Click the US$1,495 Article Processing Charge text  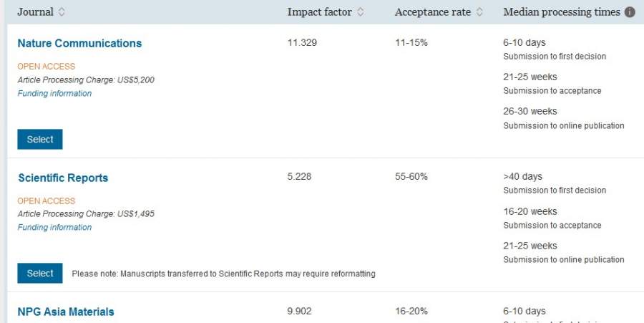[x=135, y=213]
